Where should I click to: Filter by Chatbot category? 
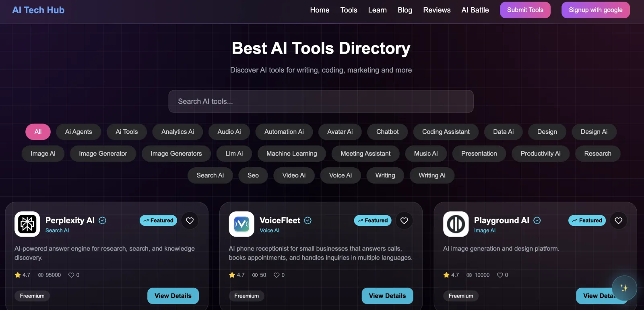pyautogui.click(x=388, y=132)
